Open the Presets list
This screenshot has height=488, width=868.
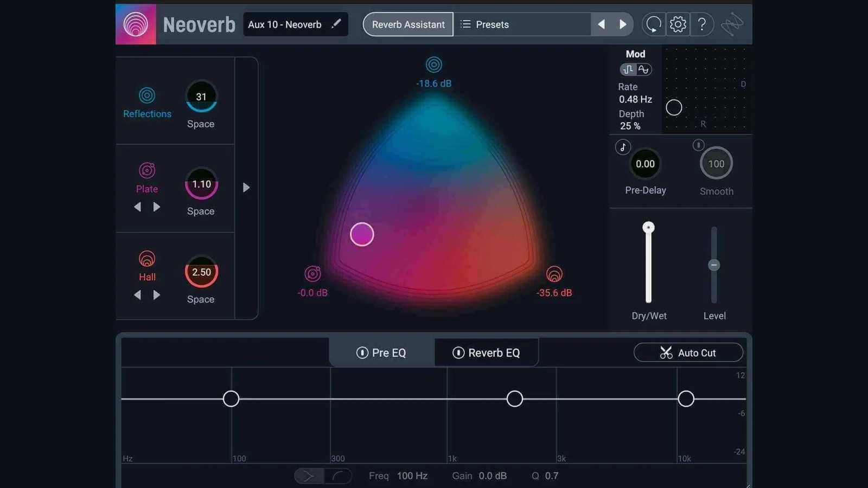point(484,24)
